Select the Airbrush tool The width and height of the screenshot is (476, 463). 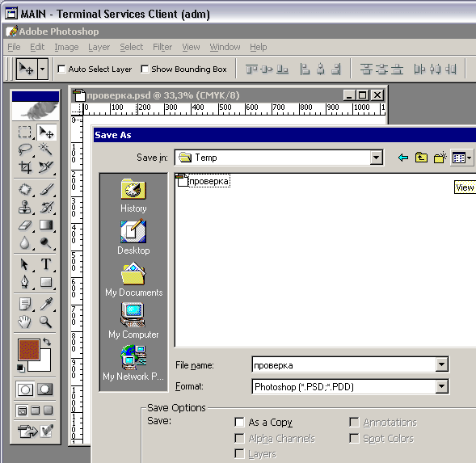25,190
